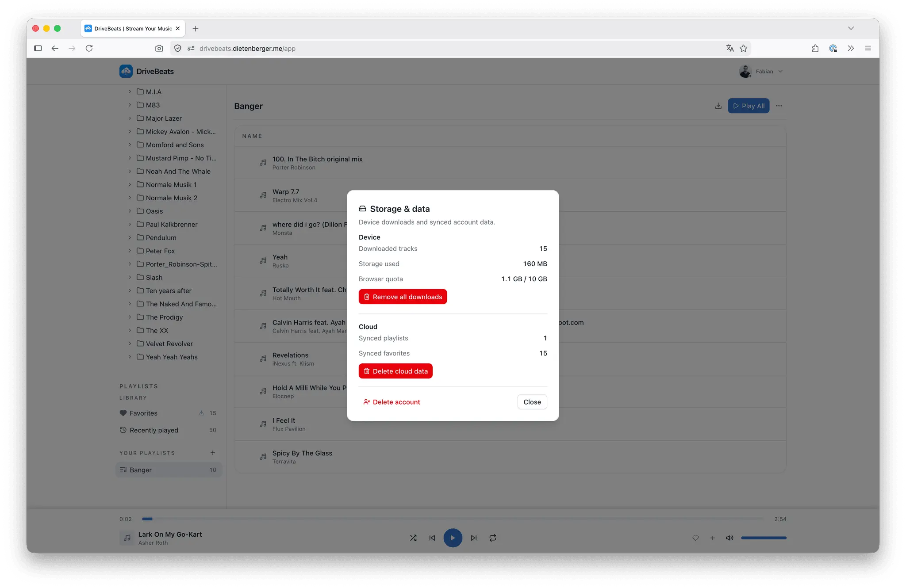Seek in the track progress bar
906x588 pixels.
(x=453, y=519)
